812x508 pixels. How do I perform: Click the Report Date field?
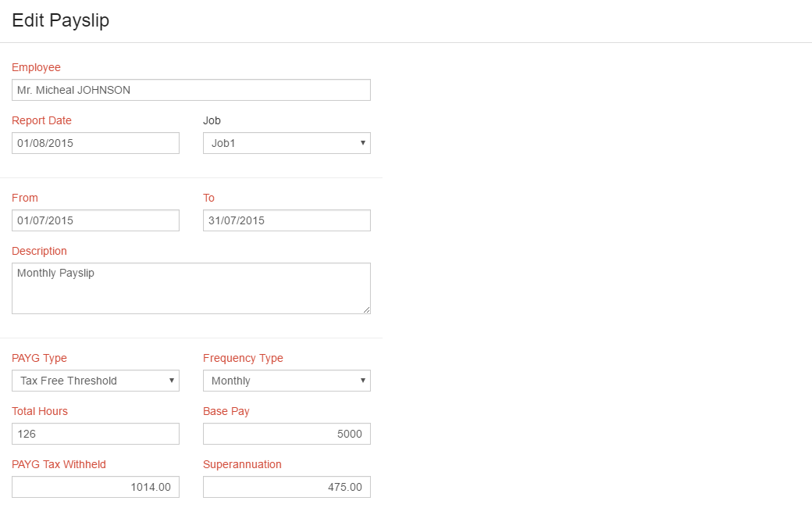[x=95, y=142]
